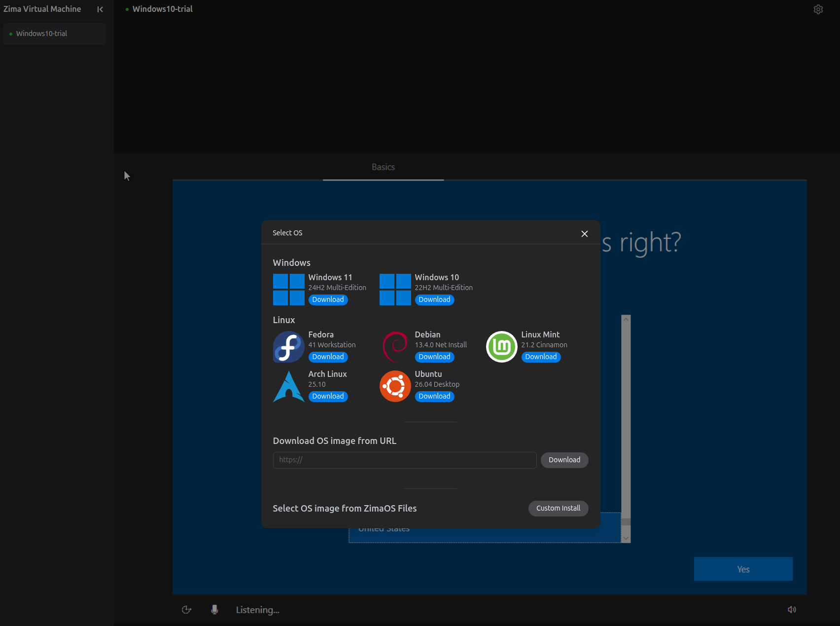
Task: Click the Linux Mint logo
Action: tap(502, 347)
